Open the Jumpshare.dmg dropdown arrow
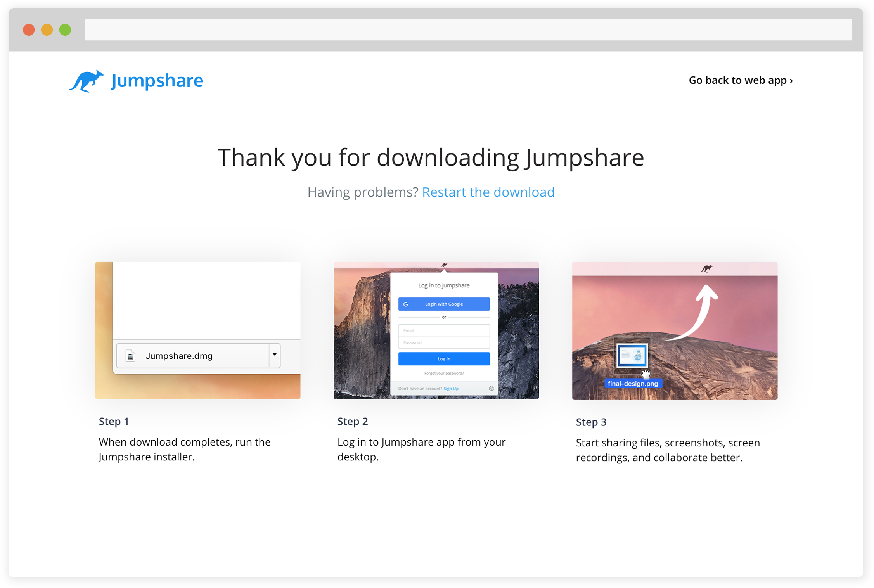 (275, 355)
